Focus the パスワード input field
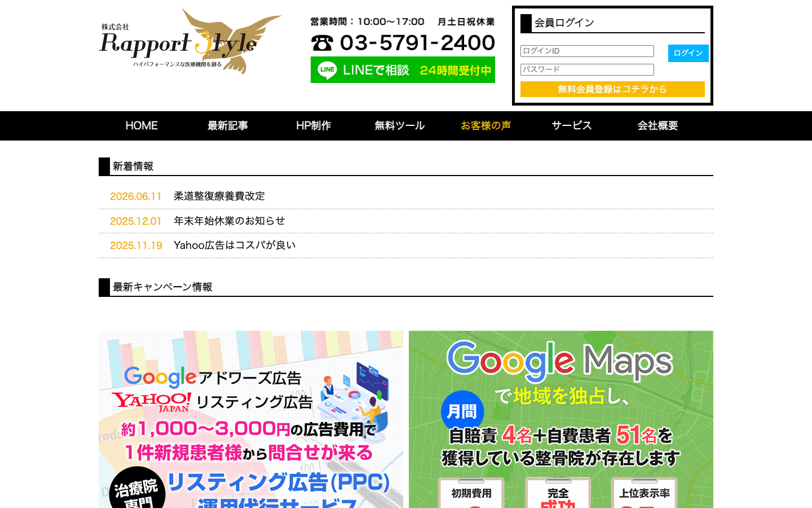Viewport: 812px width, 508px height. (587, 69)
